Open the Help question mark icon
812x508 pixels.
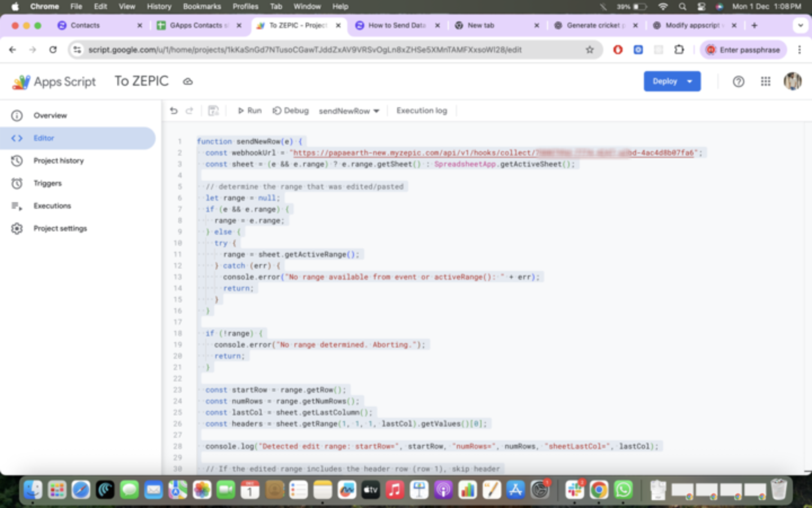tap(738, 82)
